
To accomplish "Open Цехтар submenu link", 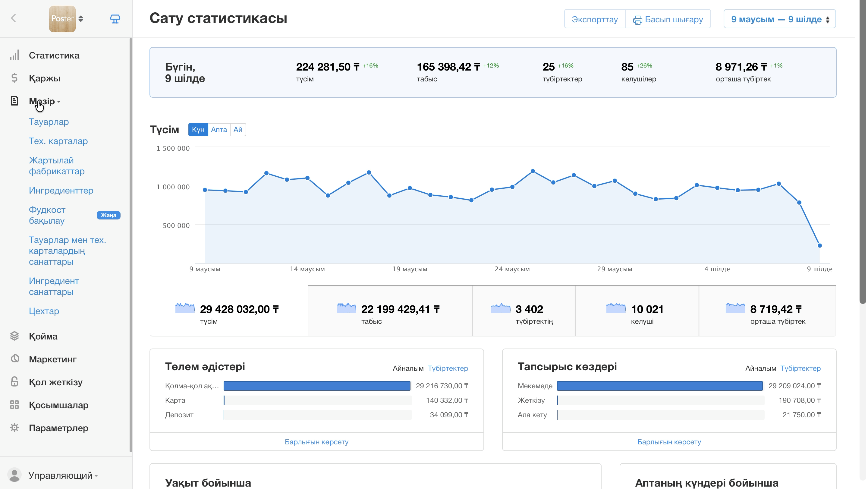I will [x=44, y=311].
